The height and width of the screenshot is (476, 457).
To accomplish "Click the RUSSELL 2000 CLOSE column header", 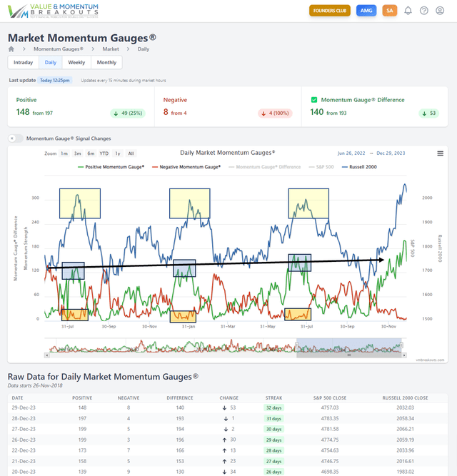I will (405, 398).
